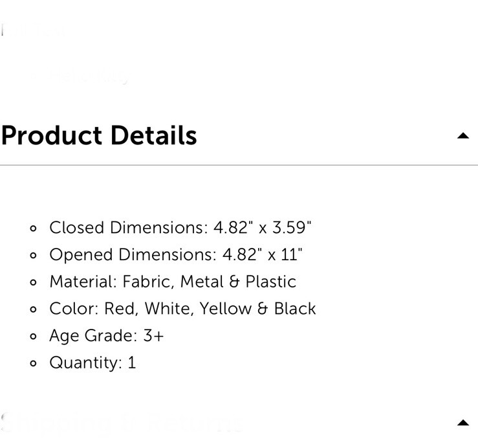
Task: Click the faded Full Text heading at top
Action: tap(34, 31)
